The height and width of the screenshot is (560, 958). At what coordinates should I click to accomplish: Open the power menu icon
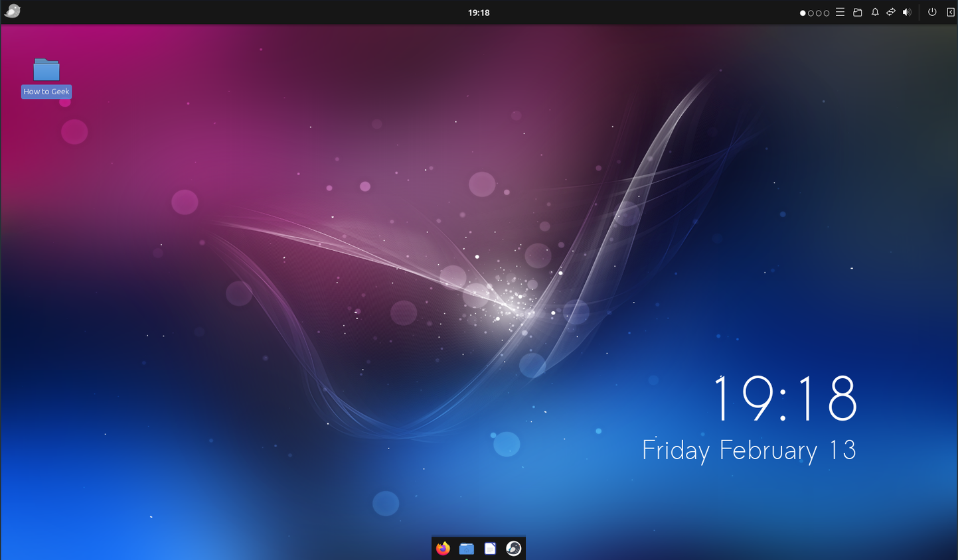(932, 12)
